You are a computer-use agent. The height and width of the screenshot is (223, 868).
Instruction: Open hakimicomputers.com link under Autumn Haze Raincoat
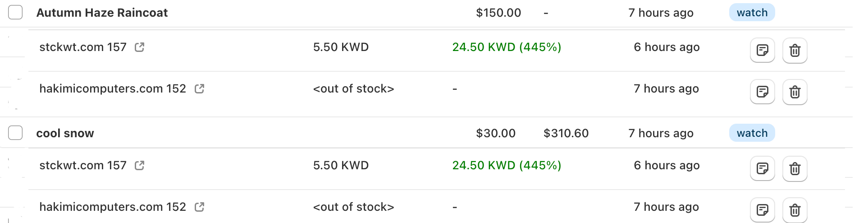pos(199,88)
